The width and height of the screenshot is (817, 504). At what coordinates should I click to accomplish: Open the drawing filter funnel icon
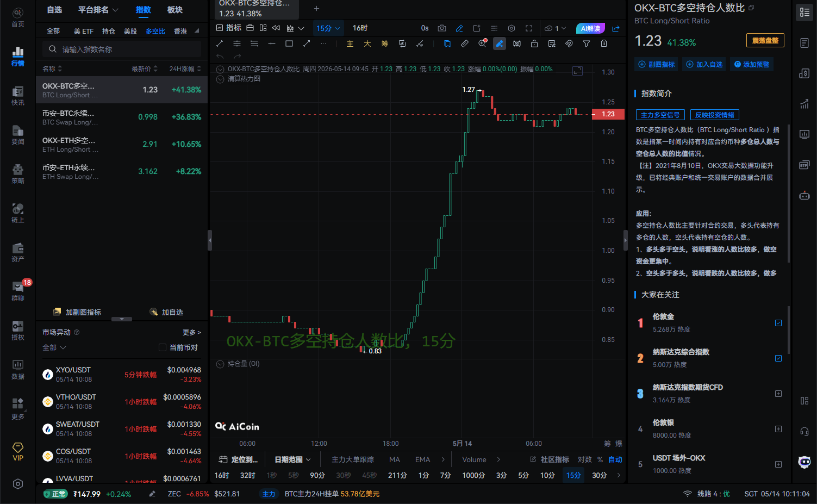(x=587, y=43)
